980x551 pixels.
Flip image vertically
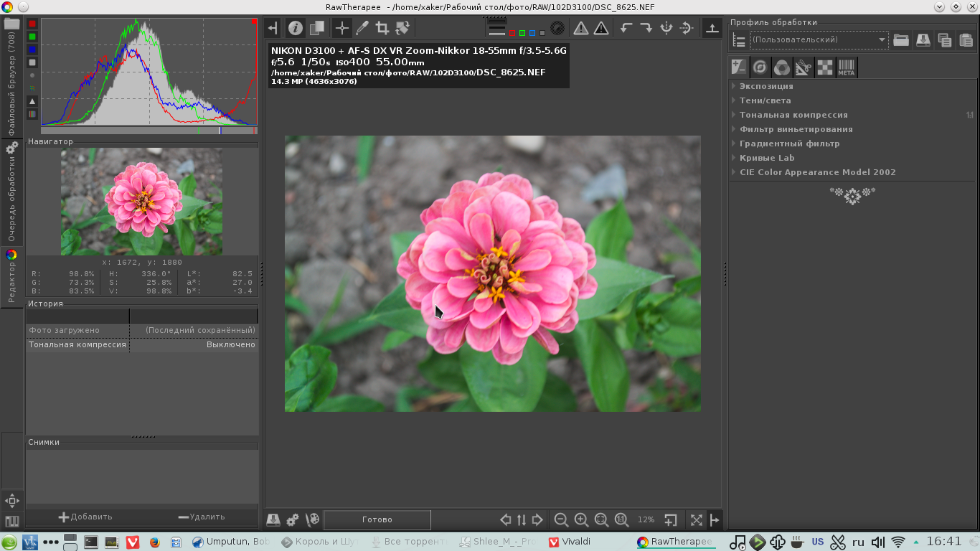point(687,28)
